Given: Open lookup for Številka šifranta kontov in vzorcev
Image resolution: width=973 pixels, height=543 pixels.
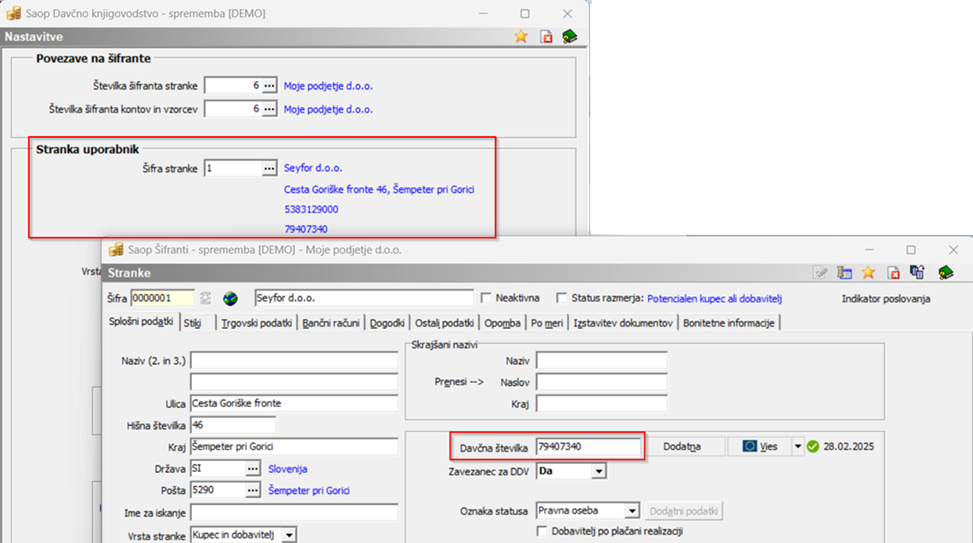Looking at the screenshot, I should (269, 109).
